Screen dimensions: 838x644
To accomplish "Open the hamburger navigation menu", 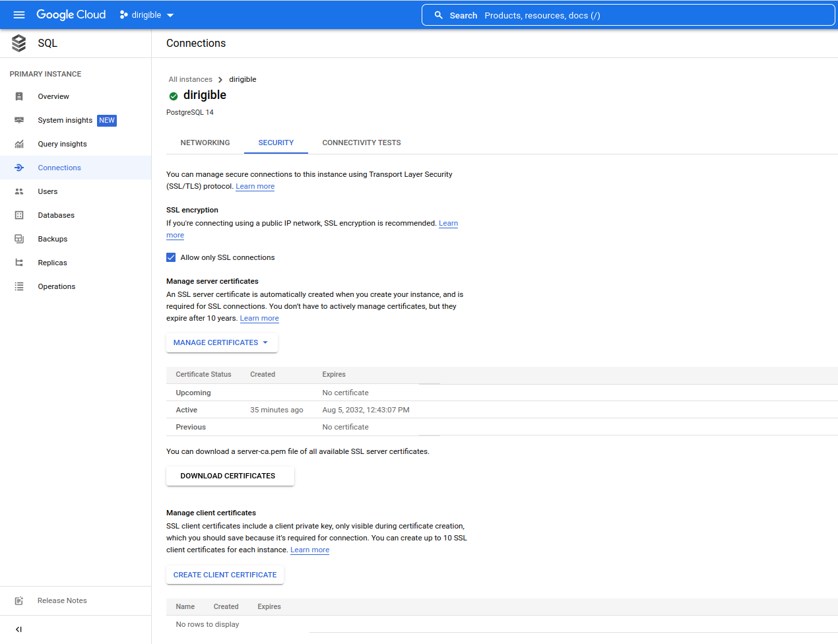I will (x=19, y=15).
